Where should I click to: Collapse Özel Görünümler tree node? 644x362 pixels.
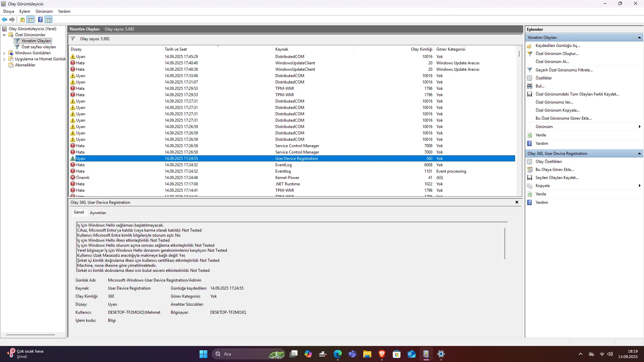coord(4,35)
